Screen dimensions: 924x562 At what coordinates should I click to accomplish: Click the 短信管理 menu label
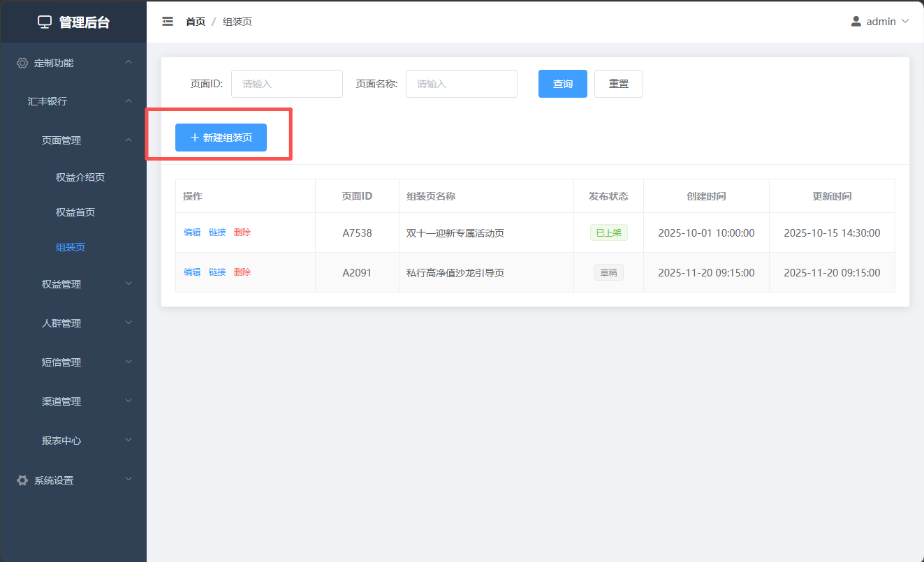pyautogui.click(x=61, y=362)
